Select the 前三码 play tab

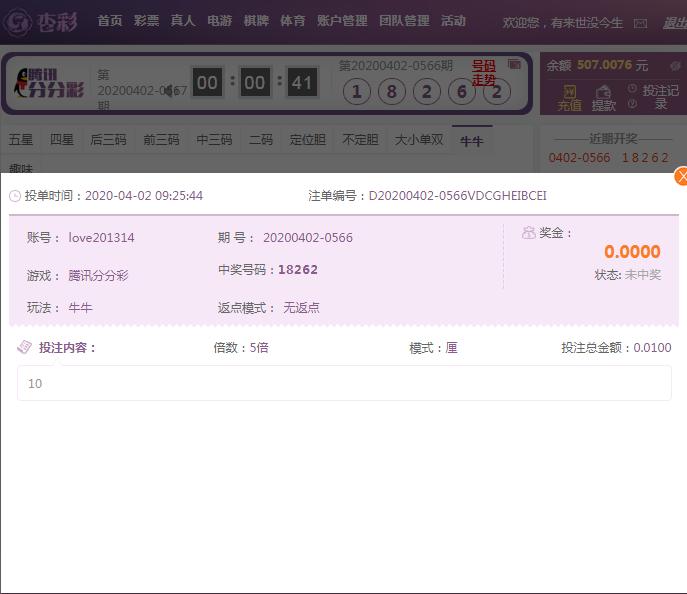click(161, 140)
